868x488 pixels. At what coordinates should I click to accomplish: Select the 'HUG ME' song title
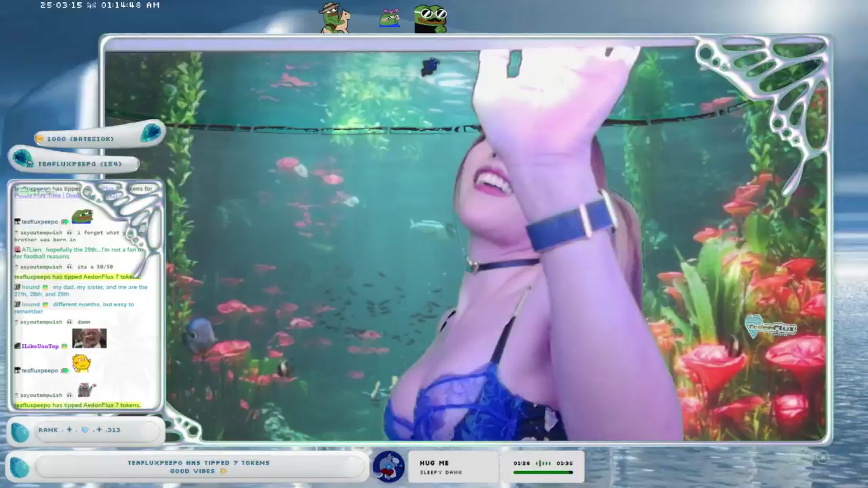tap(434, 463)
